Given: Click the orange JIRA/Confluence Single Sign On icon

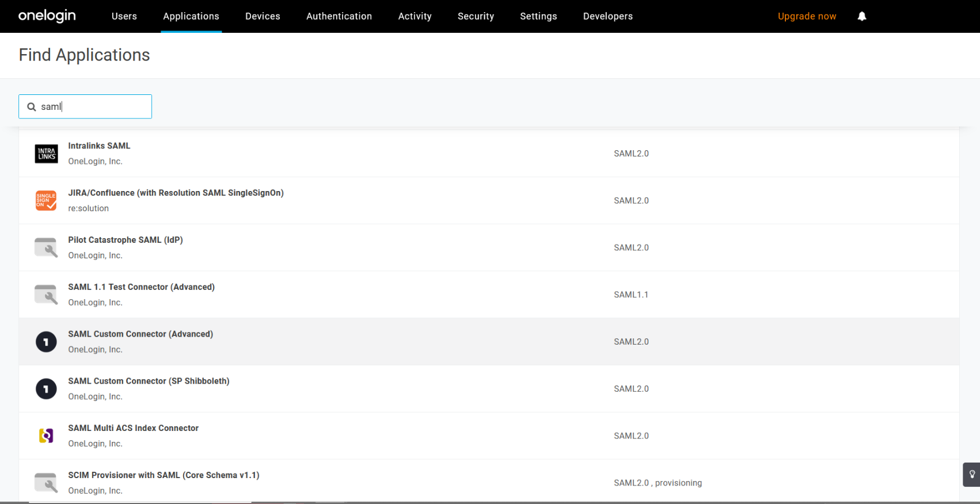Looking at the screenshot, I should (x=46, y=201).
